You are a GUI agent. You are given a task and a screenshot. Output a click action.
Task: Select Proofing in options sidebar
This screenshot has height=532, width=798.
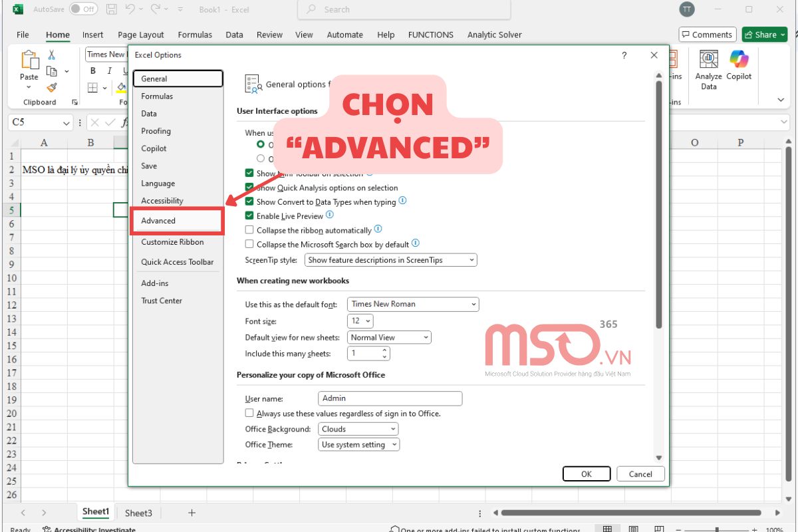(156, 131)
